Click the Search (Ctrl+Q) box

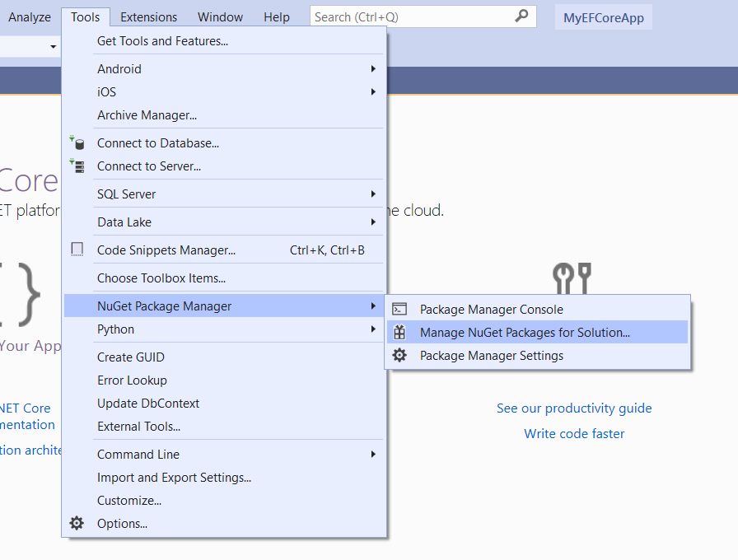(423, 17)
